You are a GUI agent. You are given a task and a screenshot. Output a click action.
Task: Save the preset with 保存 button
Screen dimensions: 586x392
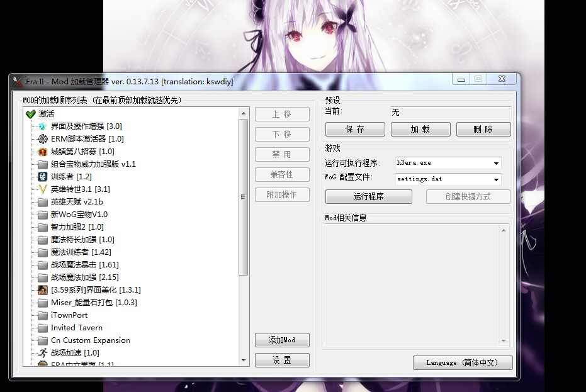[355, 129]
